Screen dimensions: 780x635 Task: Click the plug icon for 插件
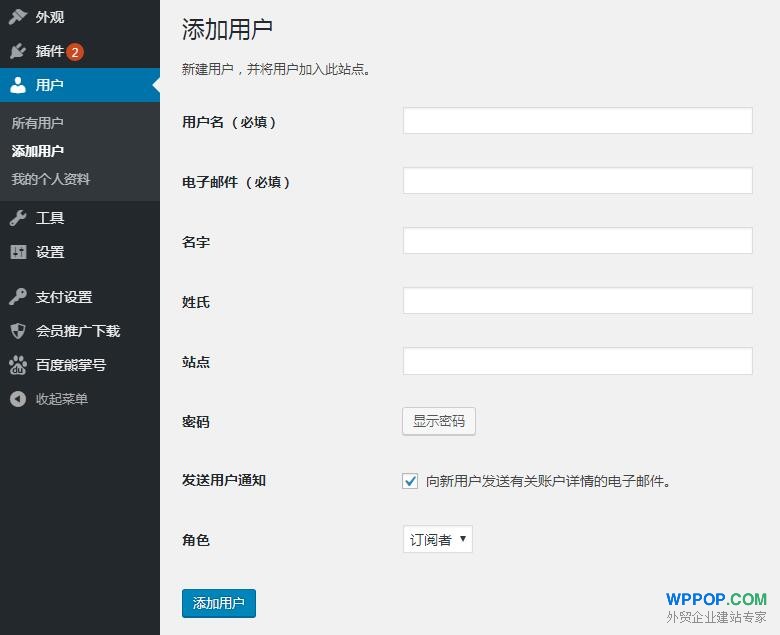pos(18,51)
